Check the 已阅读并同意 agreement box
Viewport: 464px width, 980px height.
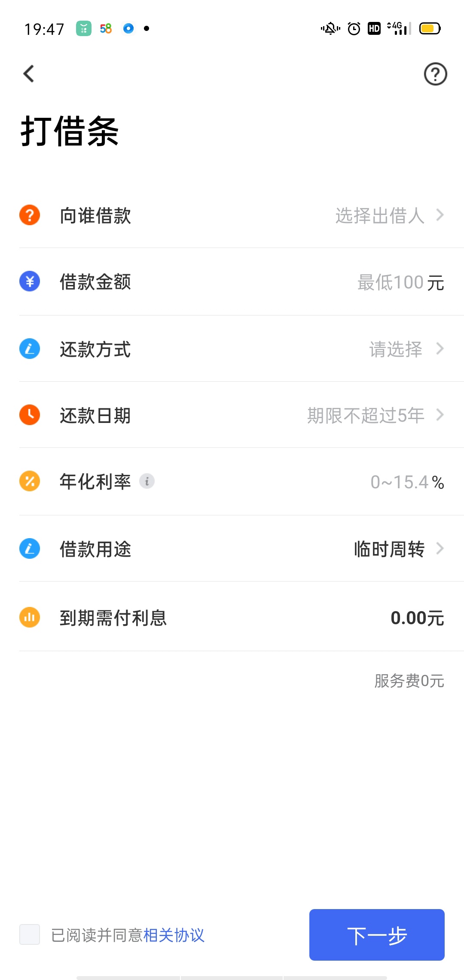(30, 934)
